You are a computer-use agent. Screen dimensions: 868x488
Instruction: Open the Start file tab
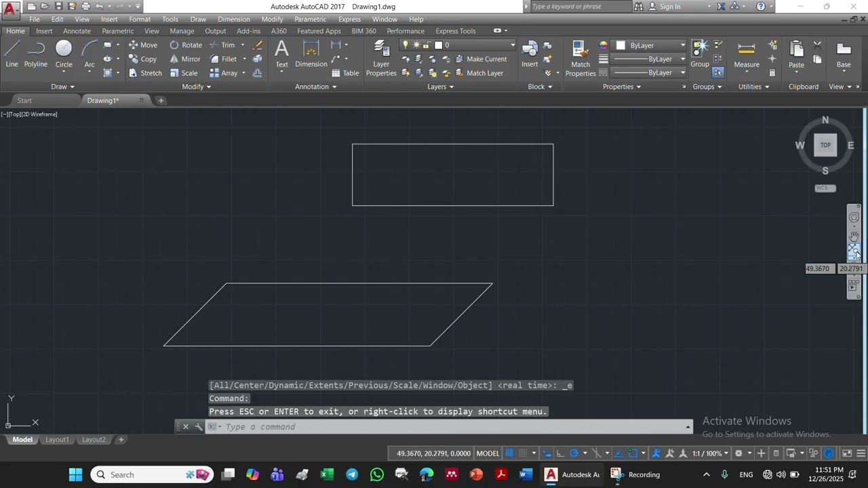24,100
